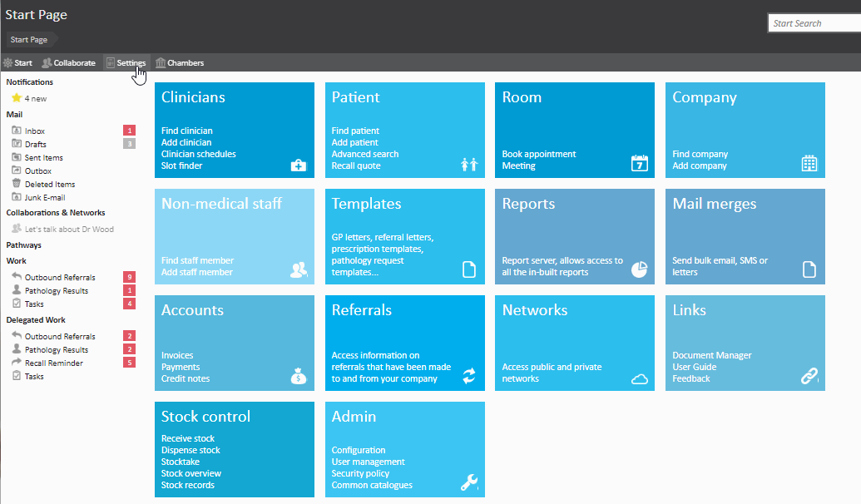Image resolution: width=861 pixels, height=504 pixels.
Task: Click the Inbox unread count badge
Action: (129, 130)
